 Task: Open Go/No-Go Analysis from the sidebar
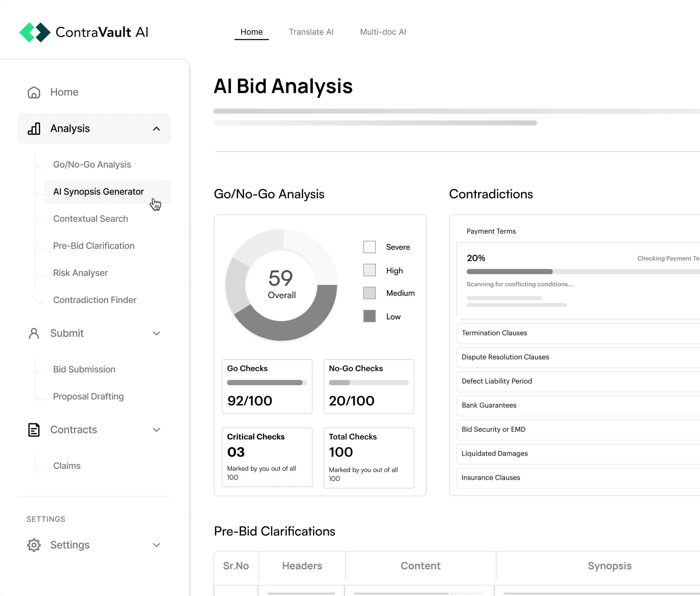(x=92, y=164)
